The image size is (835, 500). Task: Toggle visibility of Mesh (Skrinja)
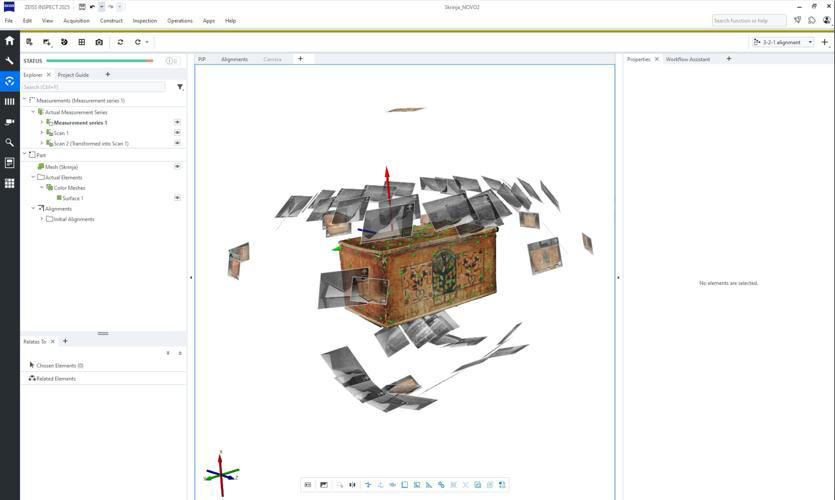[x=177, y=167]
